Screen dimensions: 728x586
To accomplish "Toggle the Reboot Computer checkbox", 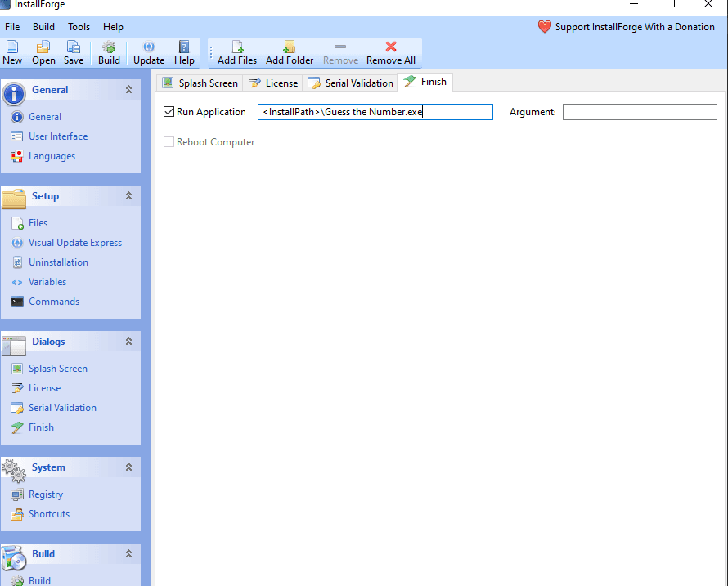I will point(169,142).
